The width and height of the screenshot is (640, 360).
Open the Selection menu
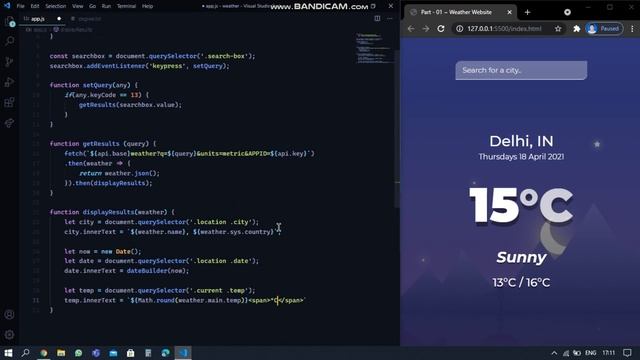(x=56, y=6)
